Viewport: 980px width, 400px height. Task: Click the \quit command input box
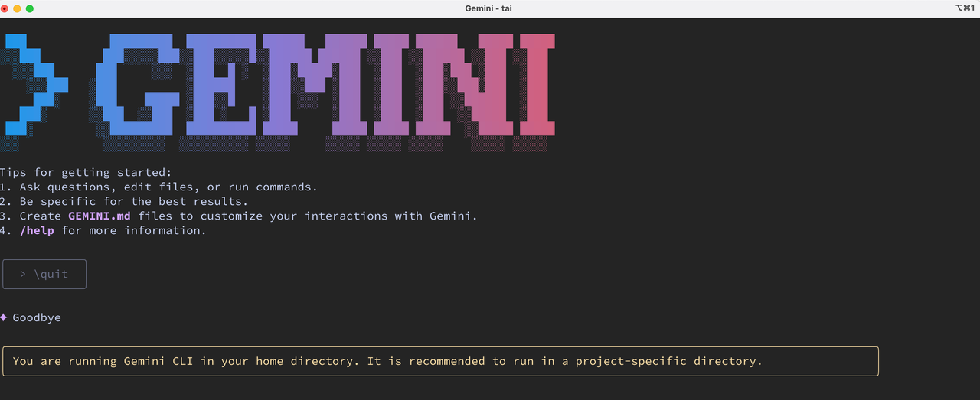click(x=44, y=274)
